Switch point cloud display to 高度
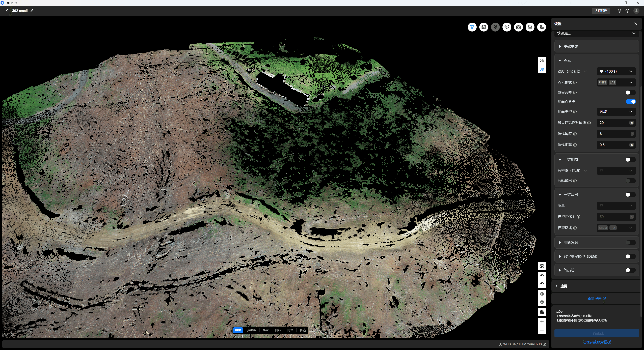This screenshot has height=350, width=644. pos(265,330)
